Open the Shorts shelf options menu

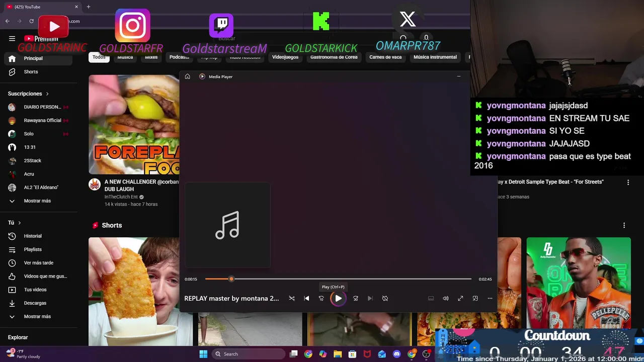(624, 225)
